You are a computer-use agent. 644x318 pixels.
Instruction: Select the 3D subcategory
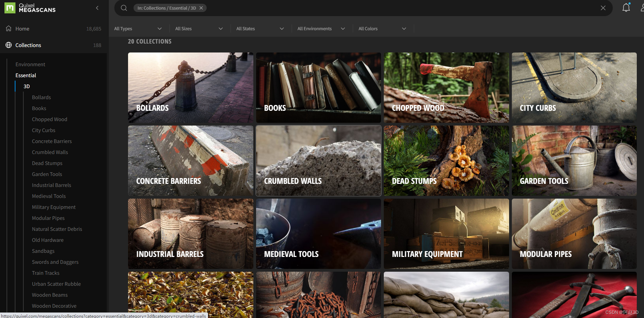27,86
